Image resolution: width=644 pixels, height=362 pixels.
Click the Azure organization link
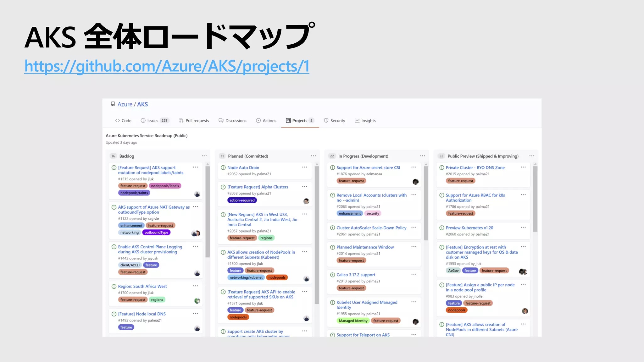(125, 104)
